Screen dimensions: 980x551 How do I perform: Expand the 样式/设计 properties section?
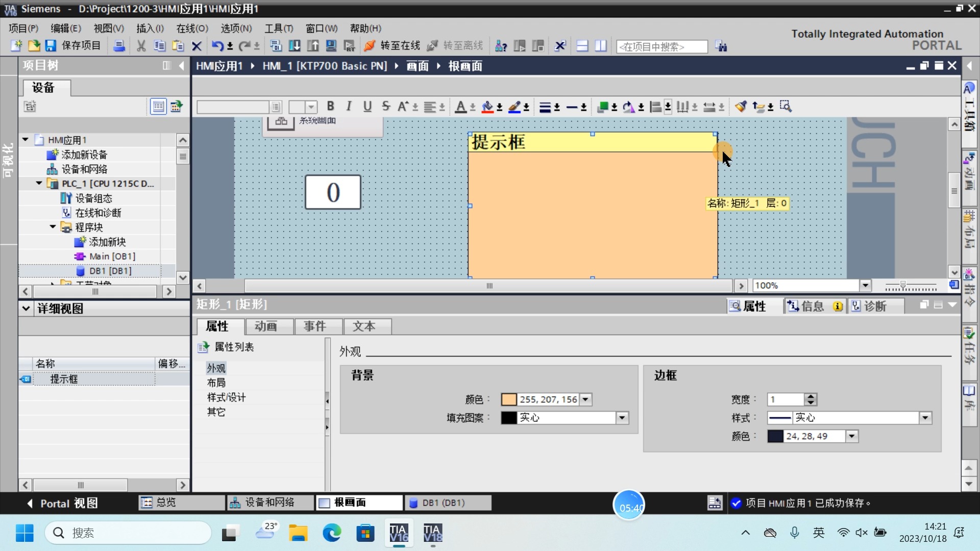pos(226,397)
